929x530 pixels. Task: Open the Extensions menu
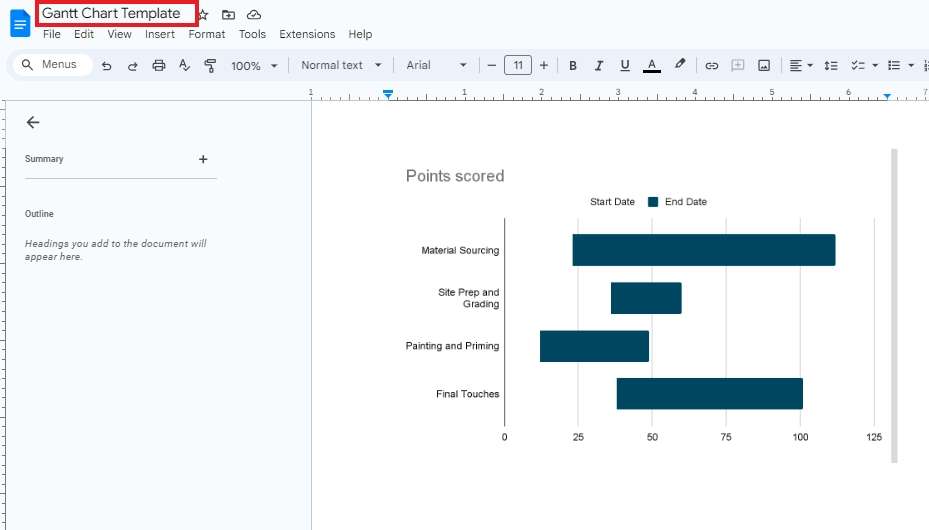point(307,34)
